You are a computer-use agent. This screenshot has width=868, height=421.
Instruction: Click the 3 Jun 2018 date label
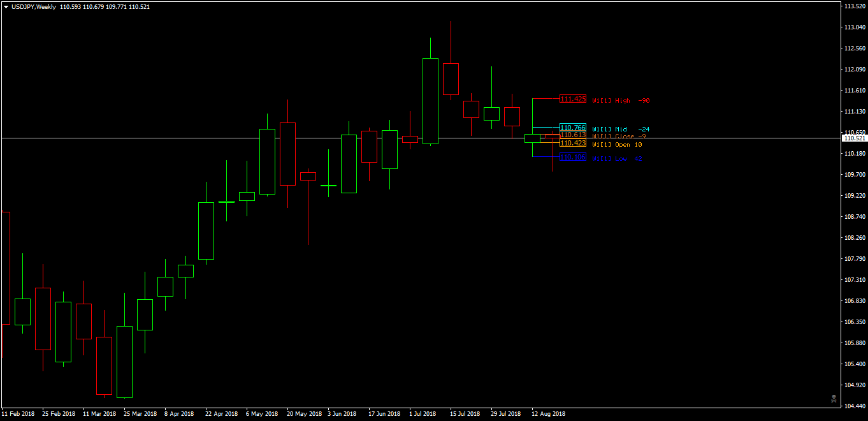coord(342,414)
